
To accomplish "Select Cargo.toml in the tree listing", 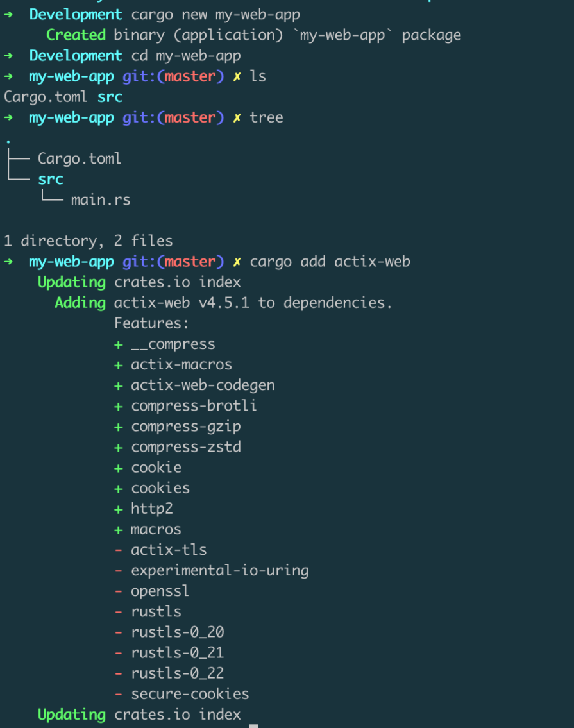I will click(80, 158).
